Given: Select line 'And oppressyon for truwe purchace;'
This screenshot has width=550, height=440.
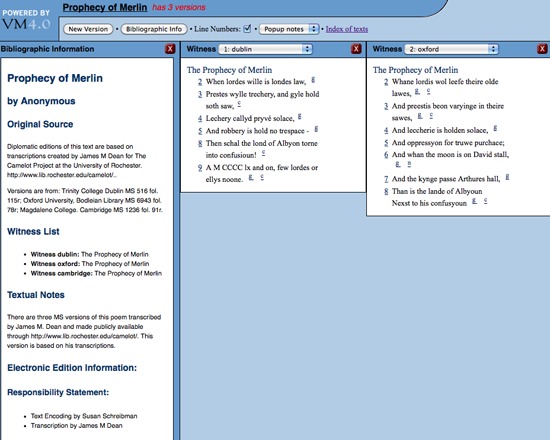Looking at the screenshot, I should 448,143.
